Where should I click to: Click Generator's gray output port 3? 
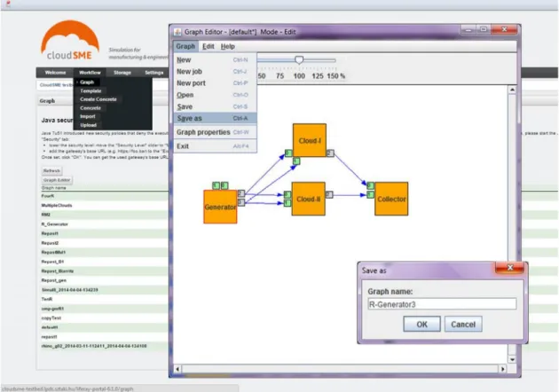point(241,202)
